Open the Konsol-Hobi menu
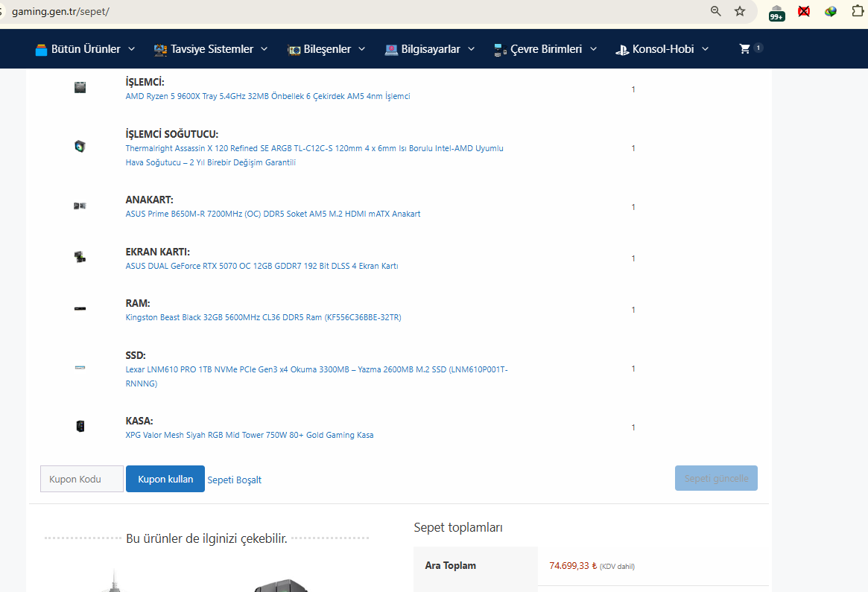868x592 pixels. click(662, 49)
